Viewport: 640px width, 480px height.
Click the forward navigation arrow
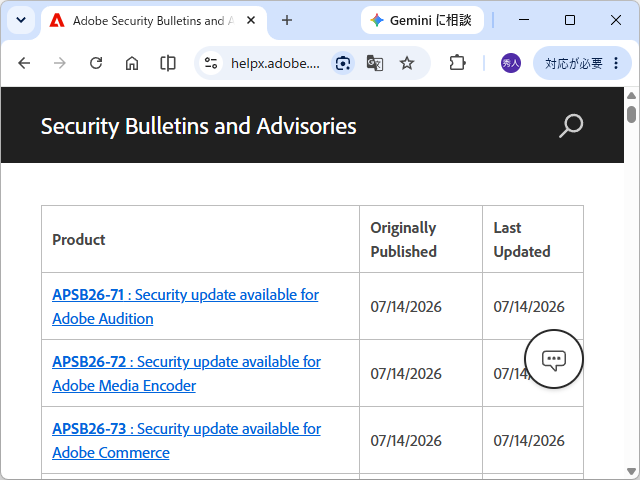pos(60,63)
